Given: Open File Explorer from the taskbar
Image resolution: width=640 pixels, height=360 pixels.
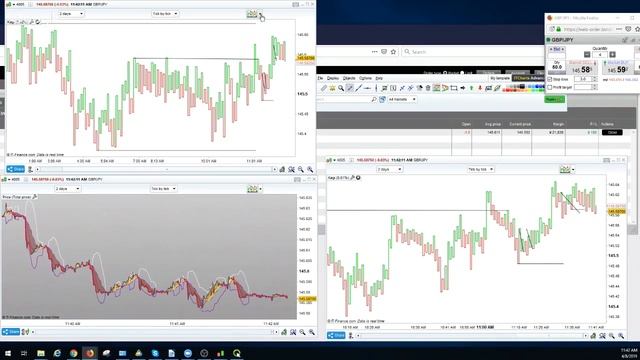Looking at the screenshot, I should 41,353.
